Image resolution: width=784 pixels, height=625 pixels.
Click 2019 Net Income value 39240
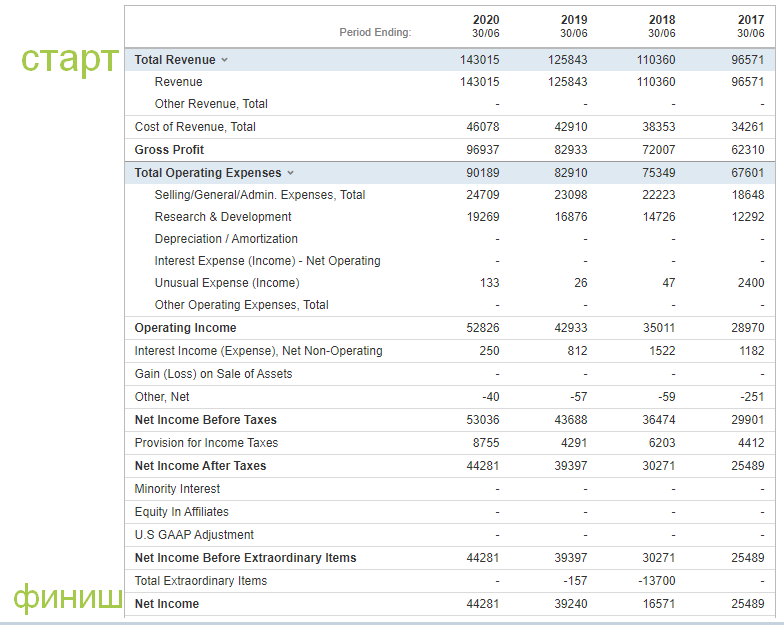coord(571,604)
